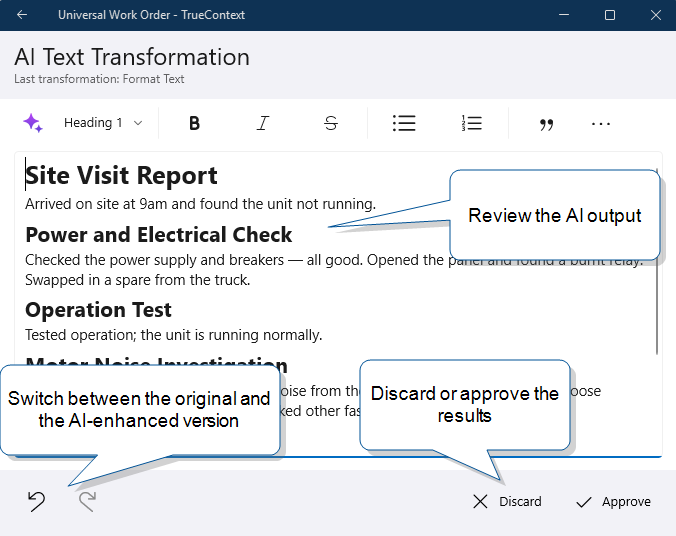The height and width of the screenshot is (536, 676).
Task: Click the text editor vertical scrollbar
Action: click(657, 307)
